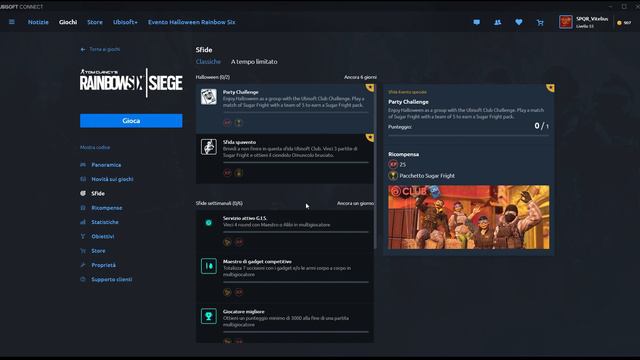Click the 'Halloween (0/2)' section heading
640x360 pixels.
[213, 77]
